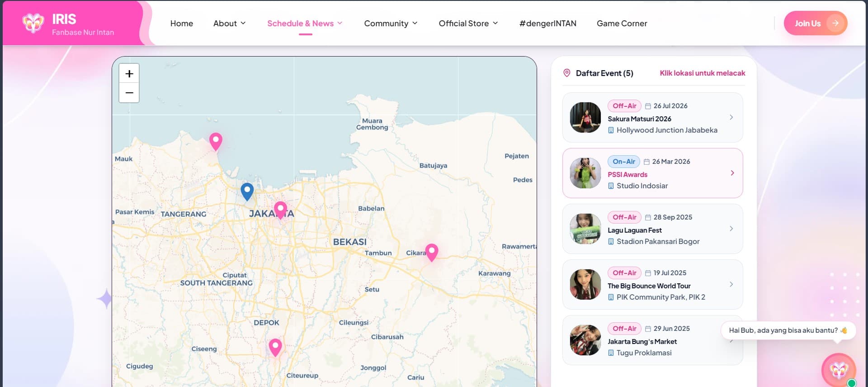Click the building icon beside Tugu Proklamasi
This screenshot has height=387, width=868.
(x=611, y=353)
